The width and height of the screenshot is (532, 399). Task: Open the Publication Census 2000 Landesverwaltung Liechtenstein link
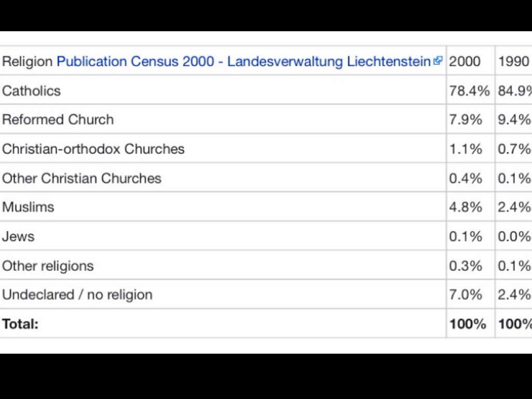pos(243,61)
